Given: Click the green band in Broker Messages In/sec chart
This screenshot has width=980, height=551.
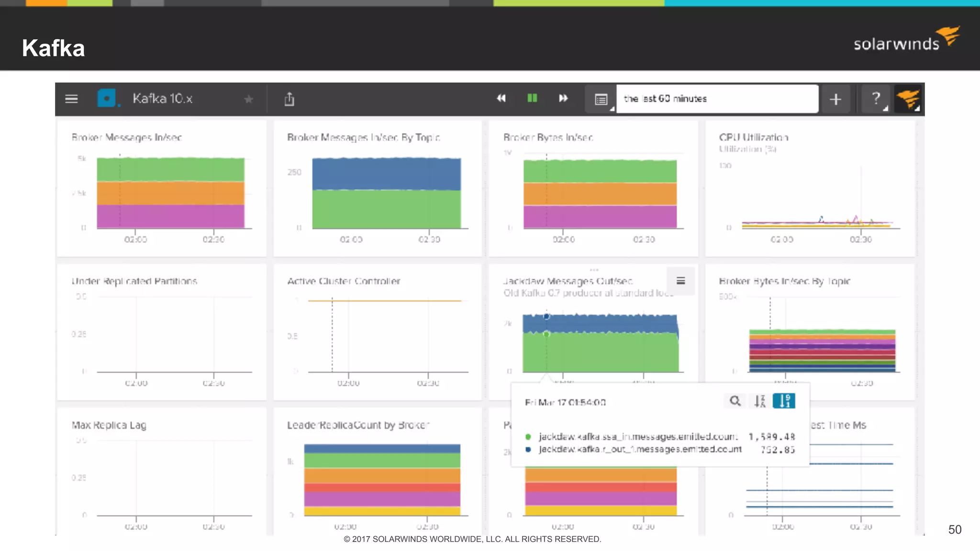Looking at the screenshot, I should [x=170, y=169].
